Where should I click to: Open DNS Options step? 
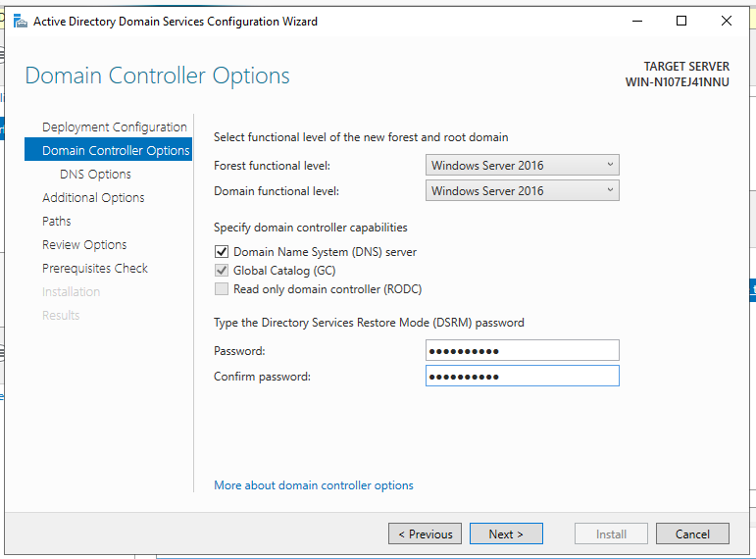pos(95,175)
